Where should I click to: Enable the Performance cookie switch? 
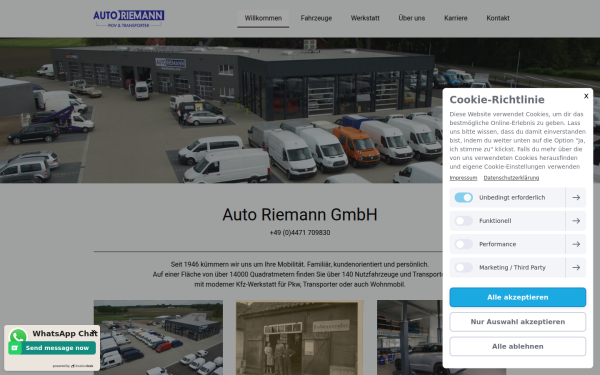pyautogui.click(x=463, y=244)
